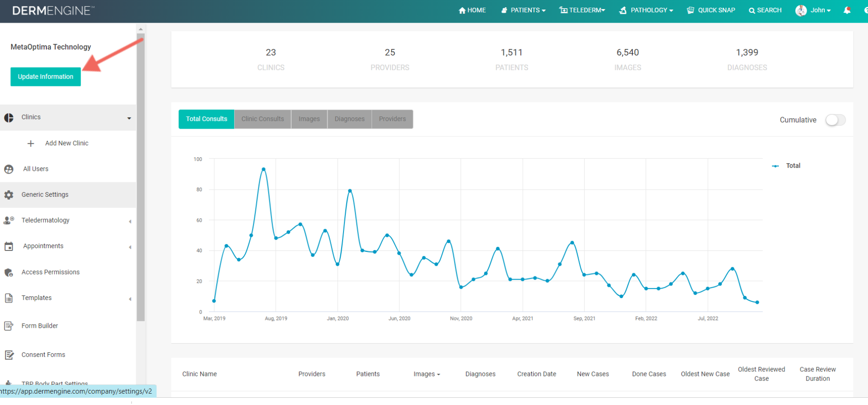
Task: Click the Consent Forms icon
Action: pyautogui.click(x=9, y=355)
